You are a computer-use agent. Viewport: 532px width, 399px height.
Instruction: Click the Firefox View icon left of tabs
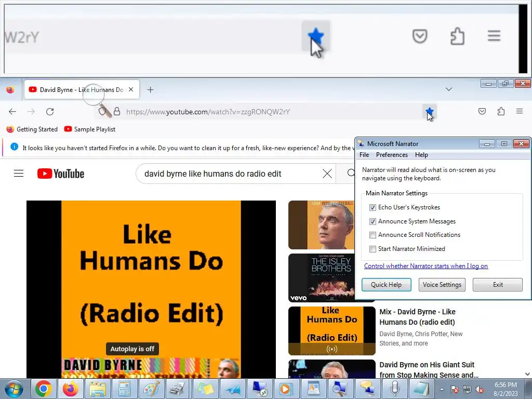tap(10, 89)
